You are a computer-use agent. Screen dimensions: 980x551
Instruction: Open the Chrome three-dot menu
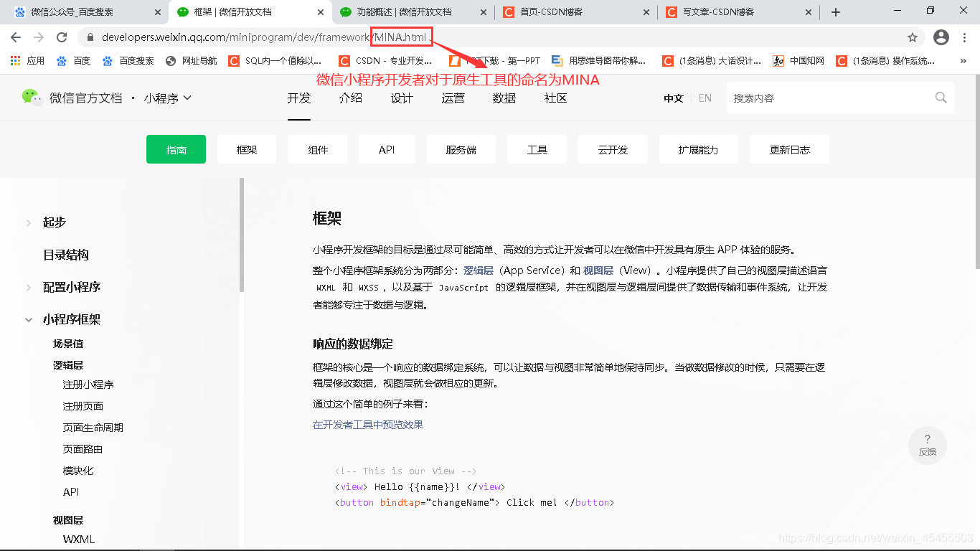tap(965, 37)
